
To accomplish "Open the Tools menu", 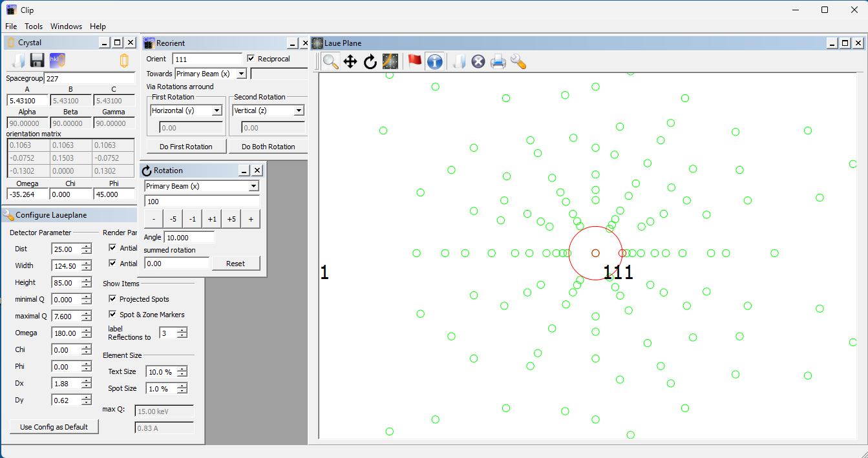I will pos(34,26).
